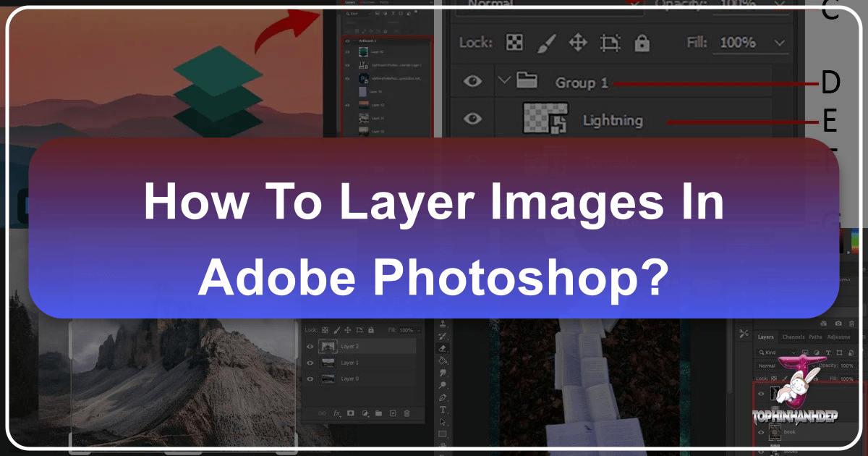
Task: Toggle visibility of Group 1
Action: click(473, 81)
